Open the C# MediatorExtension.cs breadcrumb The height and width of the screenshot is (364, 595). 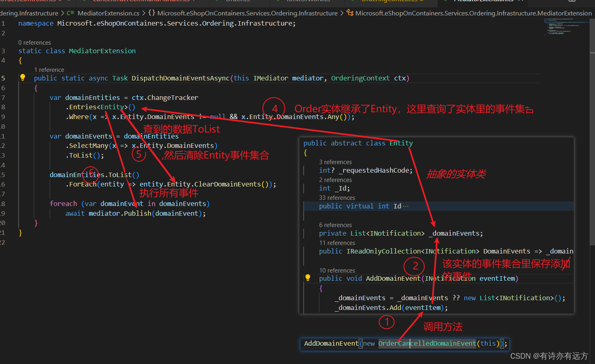tap(103, 13)
